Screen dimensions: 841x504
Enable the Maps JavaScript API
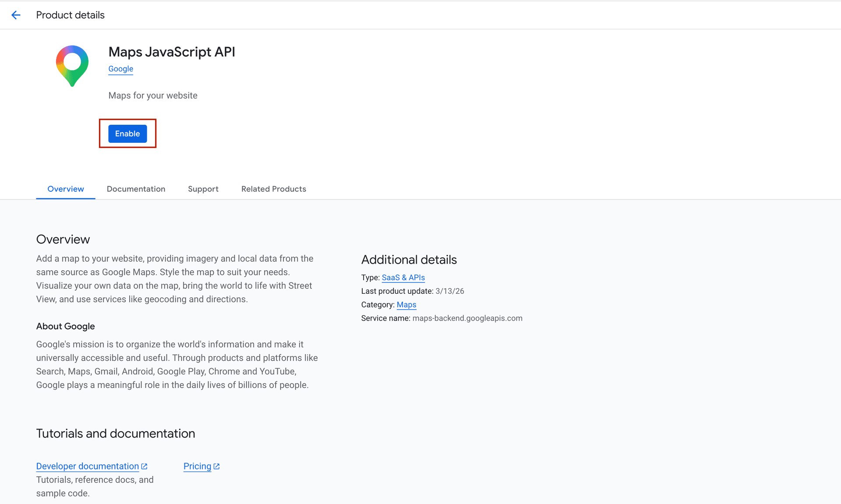pos(127,134)
